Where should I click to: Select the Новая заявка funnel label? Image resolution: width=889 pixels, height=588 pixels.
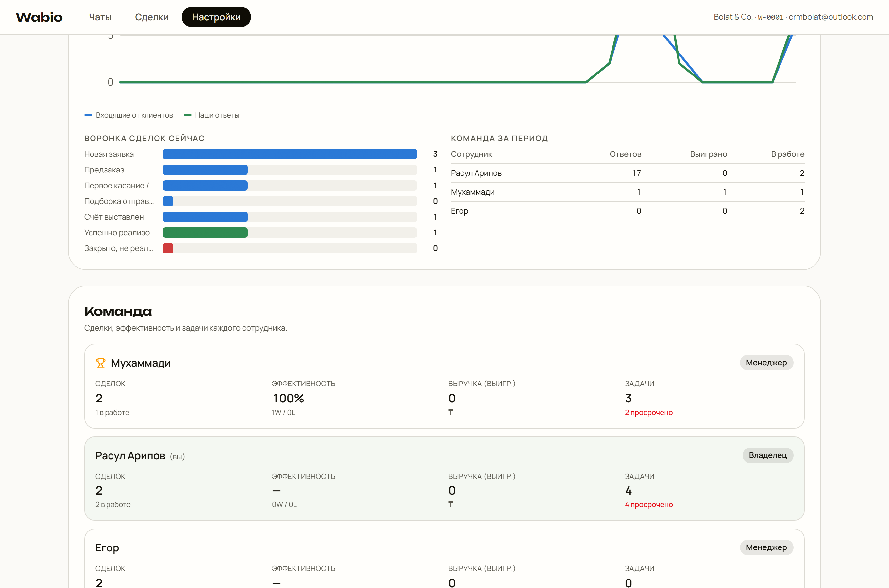(109, 154)
